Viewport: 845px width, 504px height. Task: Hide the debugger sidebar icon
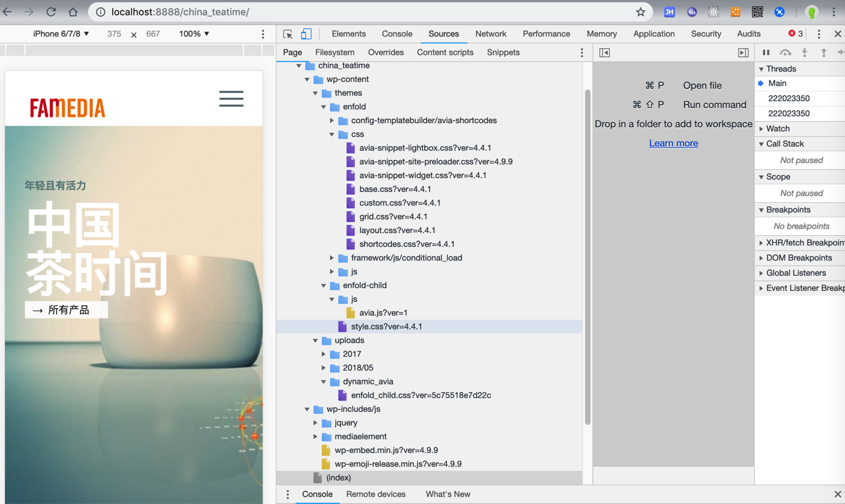(x=743, y=52)
